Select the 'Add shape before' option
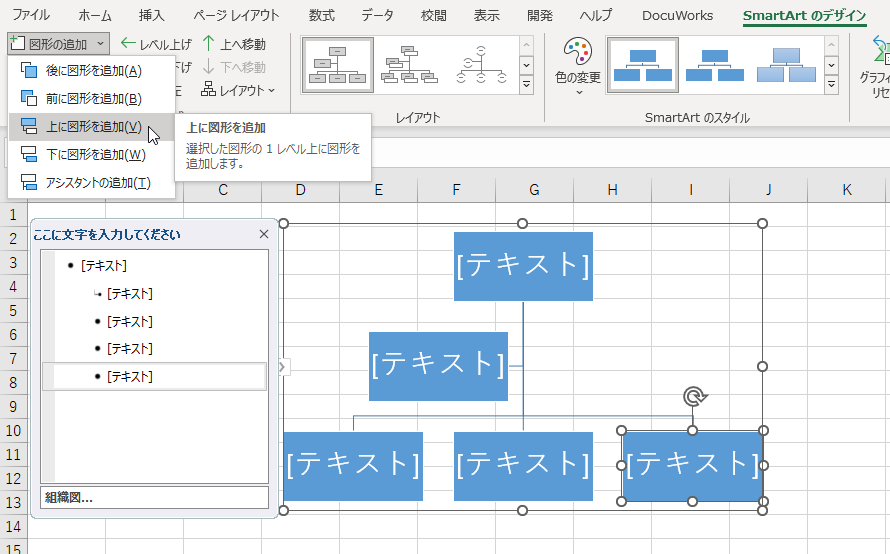The image size is (890, 554). pyautogui.click(x=93, y=99)
